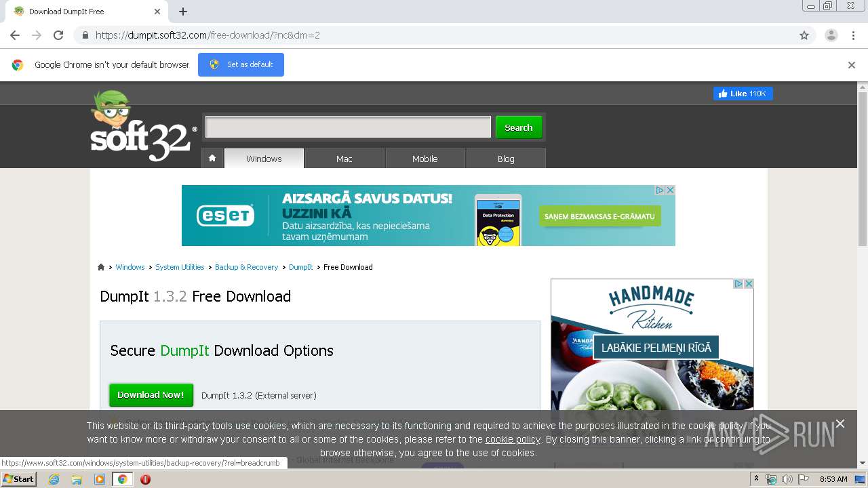The image size is (868, 488).
Task: Click the AdChoices icon on ESET banner
Action: click(x=659, y=190)
